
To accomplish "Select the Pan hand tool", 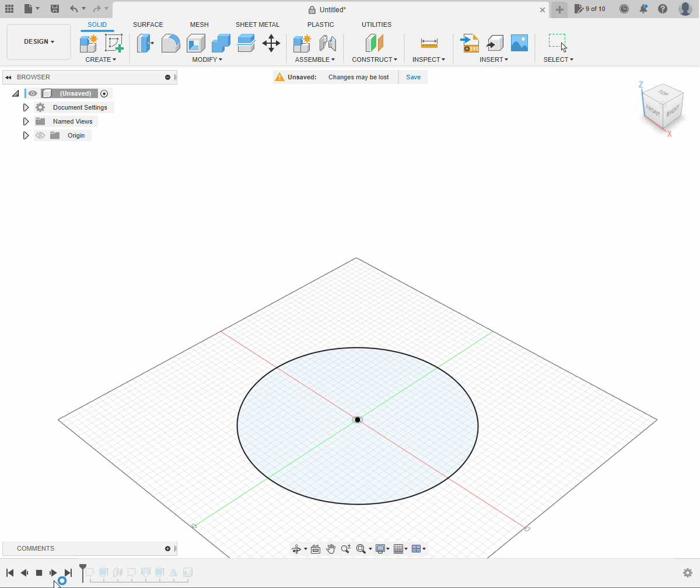I will tap(331, 549).
